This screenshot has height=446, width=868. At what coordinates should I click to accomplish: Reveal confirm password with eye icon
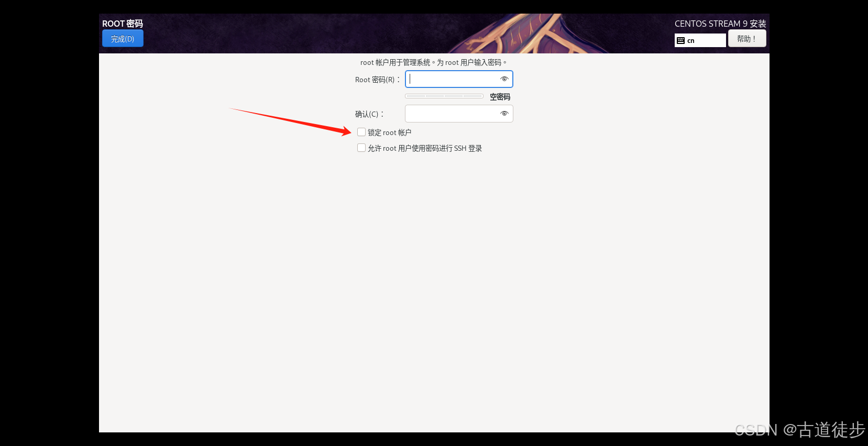[x=504, y=114]
